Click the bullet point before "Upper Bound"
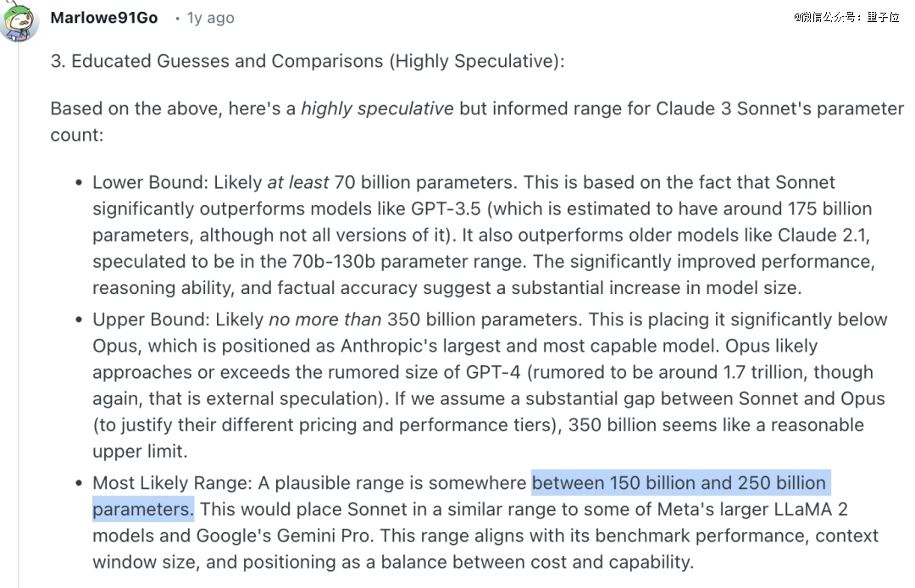The width and height of the screenshot is (915, 588). (79, 320)
